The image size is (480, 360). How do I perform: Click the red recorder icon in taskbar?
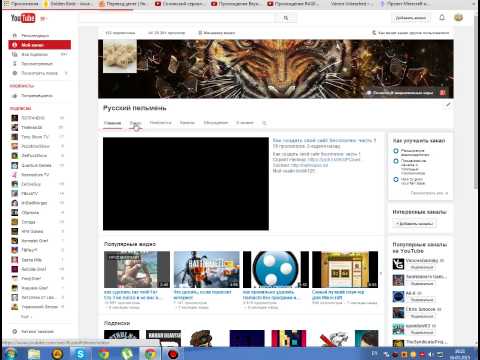click(173, 353)
